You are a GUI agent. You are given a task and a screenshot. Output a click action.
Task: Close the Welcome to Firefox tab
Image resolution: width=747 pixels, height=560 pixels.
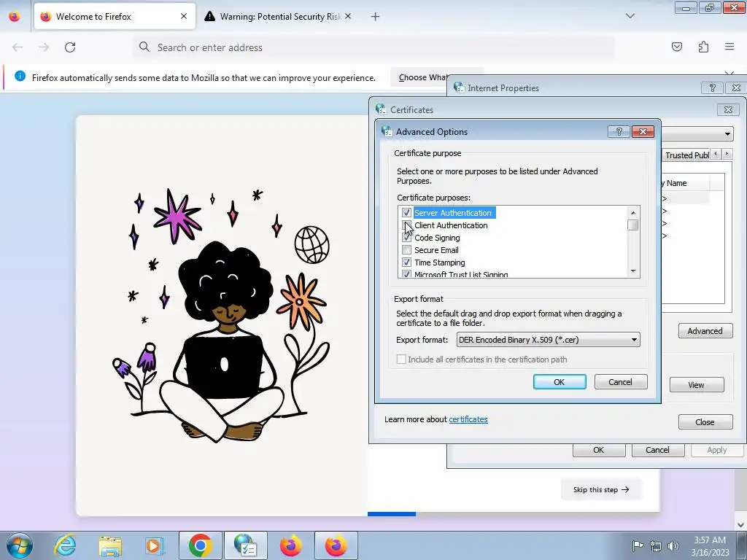[184, 16]
